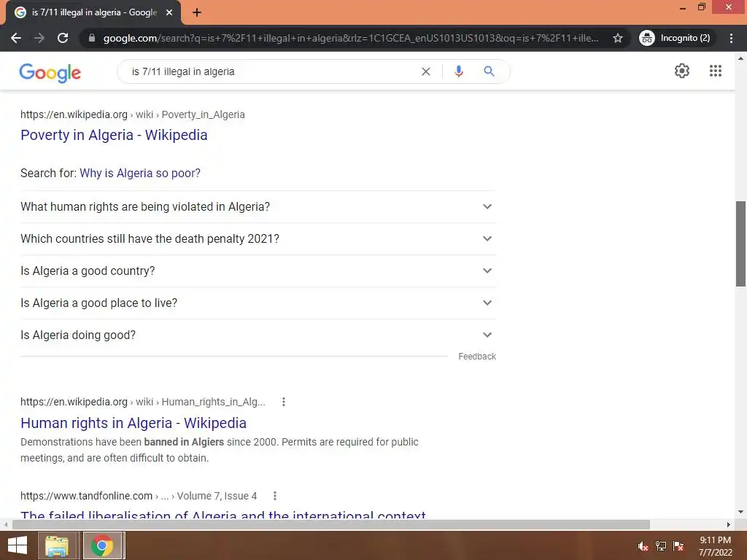Image resolution: width=747 pixels, height=560 pixels.
Task: Click the address bar URL
Action: pyautogui.click(x=351, y=38)
